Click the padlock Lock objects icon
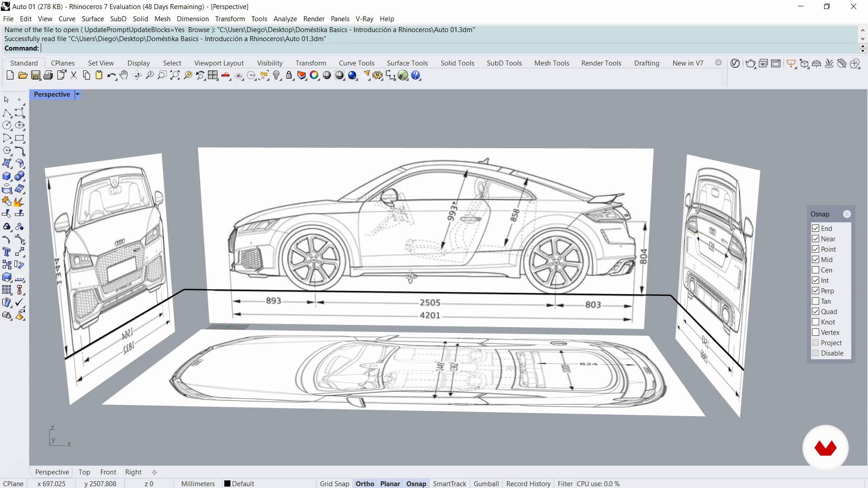This screenshot has height=488, width=868. 289,75
